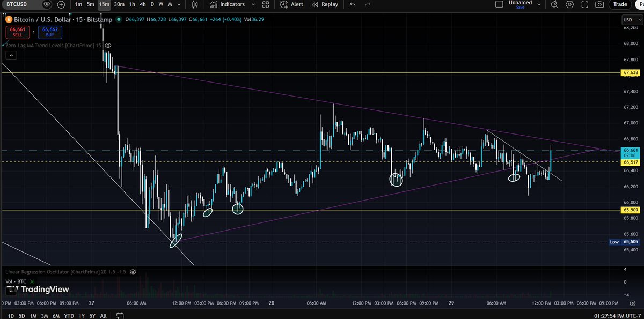Click the Low 65,505 price label
The image size is (644, 319).
pos(625,242)
